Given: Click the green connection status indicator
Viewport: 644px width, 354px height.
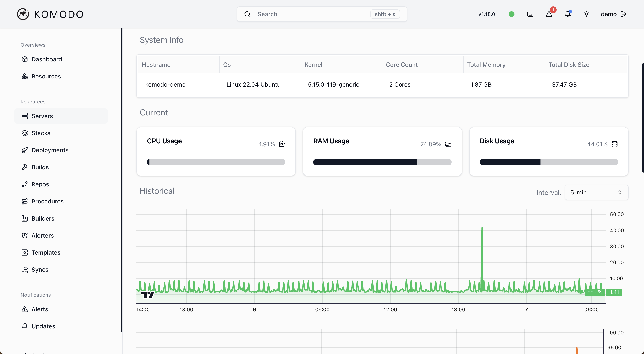Looking at the screenshot, I should tap(512, 14).
